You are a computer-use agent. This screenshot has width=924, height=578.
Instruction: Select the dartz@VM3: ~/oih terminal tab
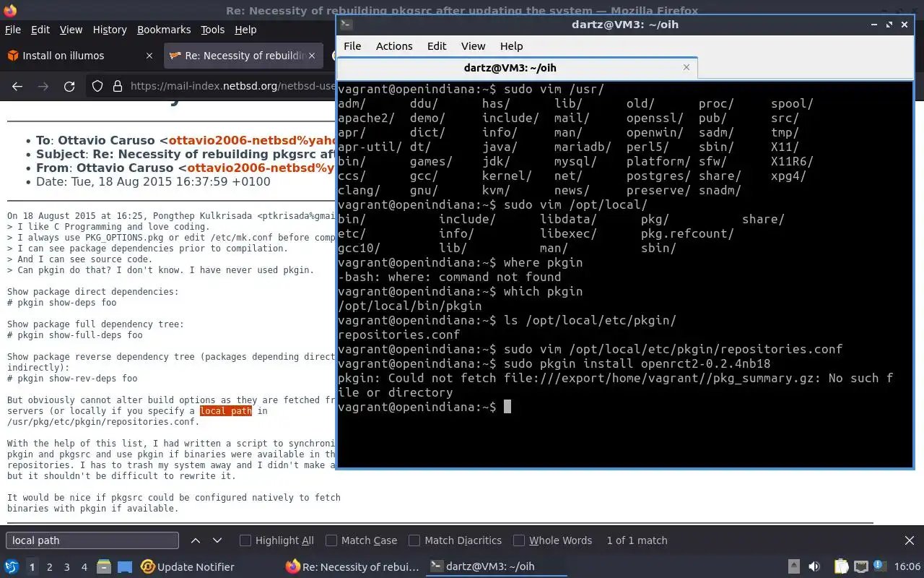(x=510, y=67)
